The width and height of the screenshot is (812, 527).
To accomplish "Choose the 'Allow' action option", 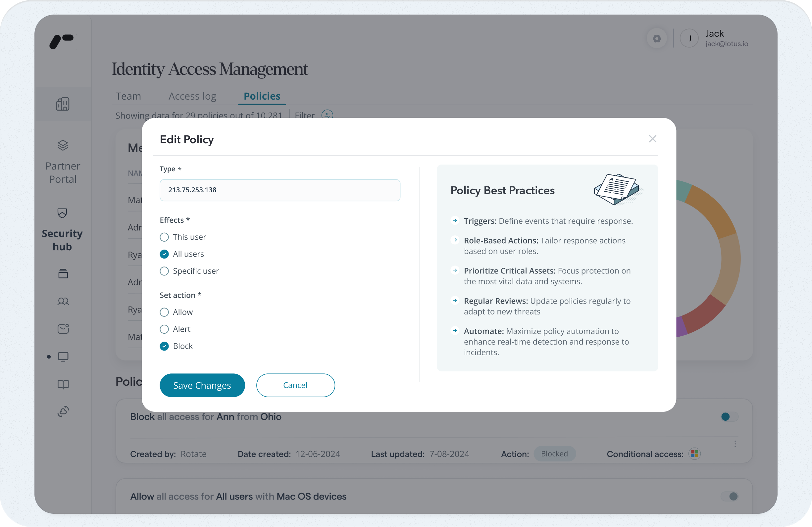I will coord(164,312).
